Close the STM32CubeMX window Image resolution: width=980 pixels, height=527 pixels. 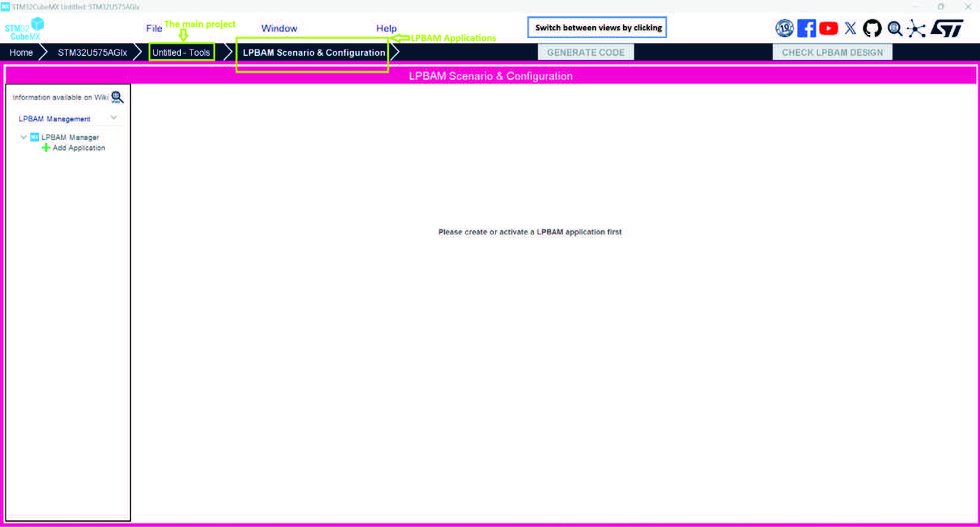968,7
